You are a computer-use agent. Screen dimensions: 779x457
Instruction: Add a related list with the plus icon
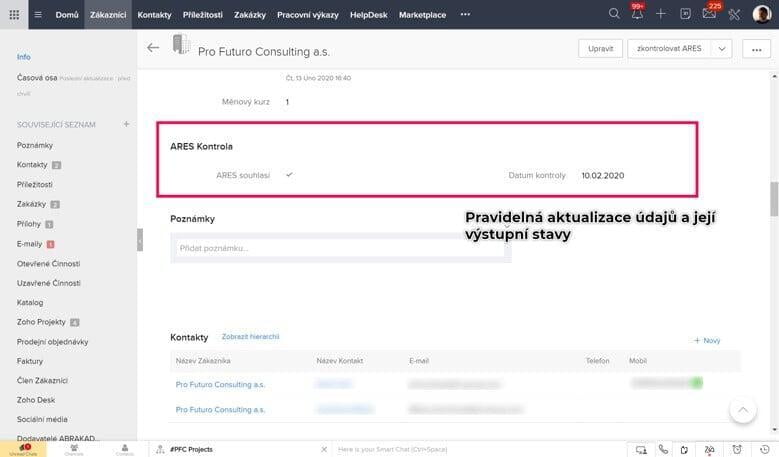coord(126,124)
